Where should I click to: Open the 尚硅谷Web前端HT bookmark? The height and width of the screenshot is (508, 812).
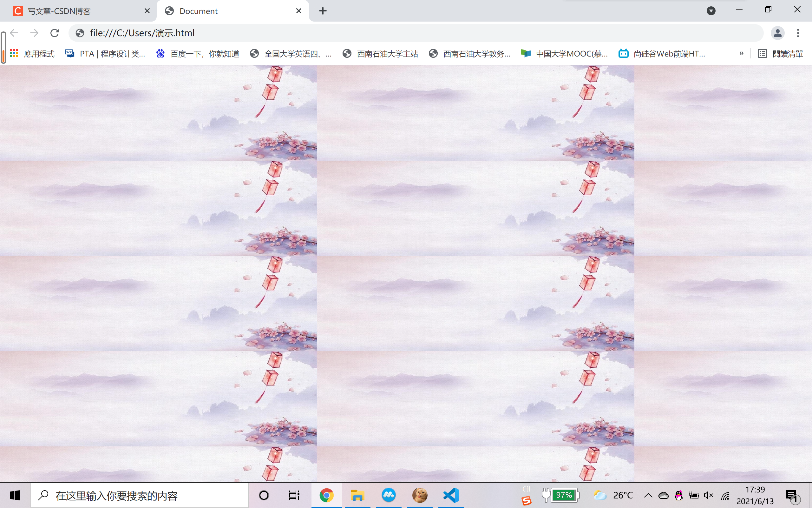click(662, 54)
